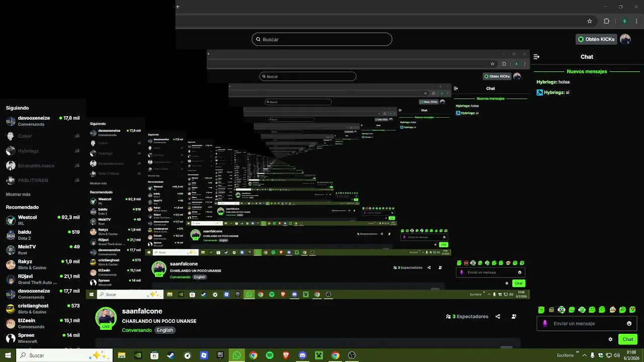The width and height of the screenshot is (644, 362).
Task: Open OBS Studio from the taskbar
Action: pyautogui.click(x=352, y=355)
